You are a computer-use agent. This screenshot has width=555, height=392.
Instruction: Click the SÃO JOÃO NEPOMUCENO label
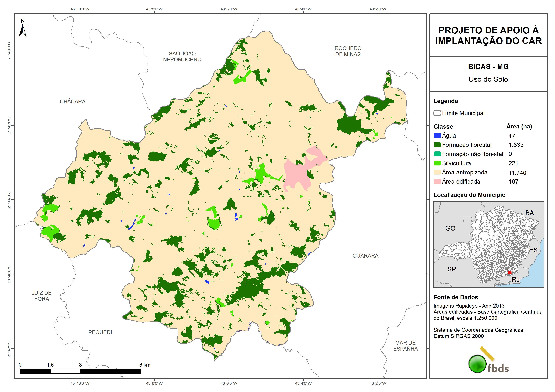[182, 56]
